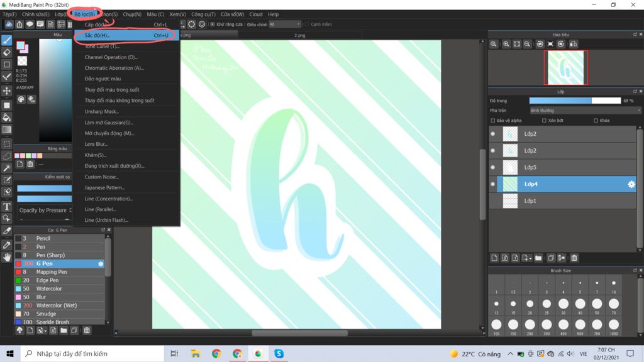Choose Đảo ngược màu filter
The image size is (644, 362).
click(x=126, y=79)
